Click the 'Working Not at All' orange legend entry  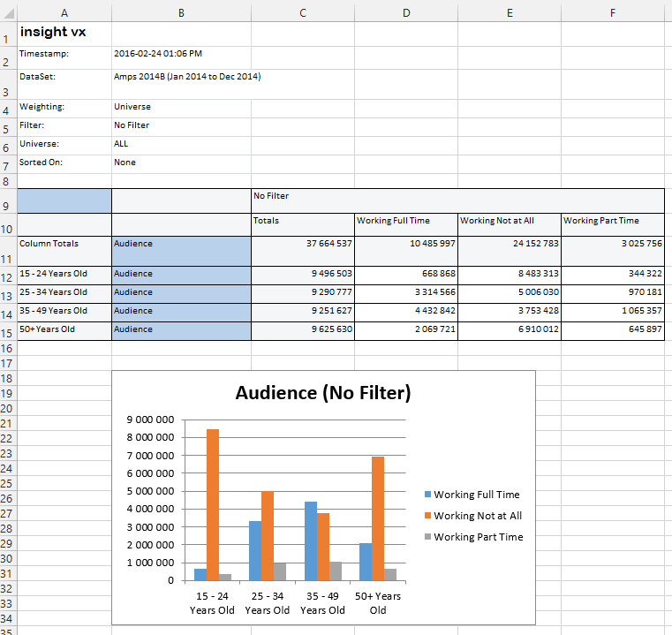473,516
